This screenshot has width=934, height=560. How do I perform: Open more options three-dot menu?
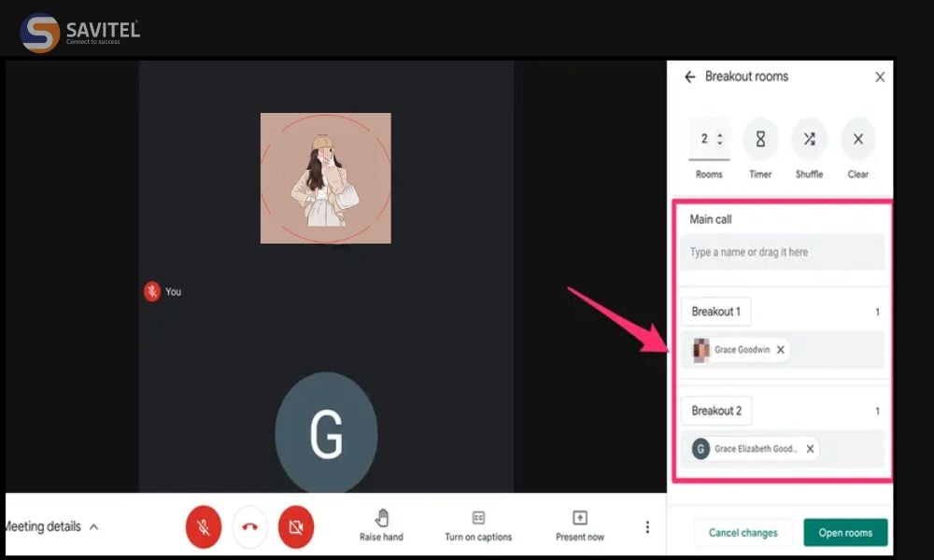click(x=647, y=526)
